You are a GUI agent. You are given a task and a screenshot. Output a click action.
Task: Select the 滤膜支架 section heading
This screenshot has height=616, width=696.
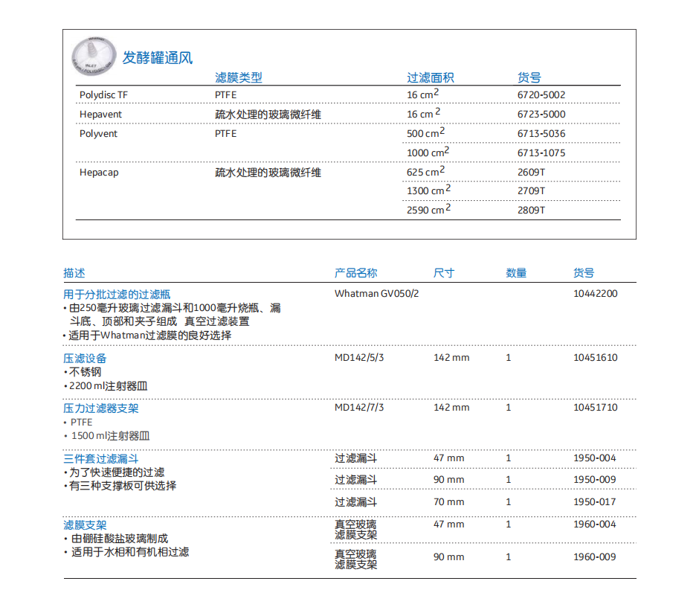click(84, 524)
